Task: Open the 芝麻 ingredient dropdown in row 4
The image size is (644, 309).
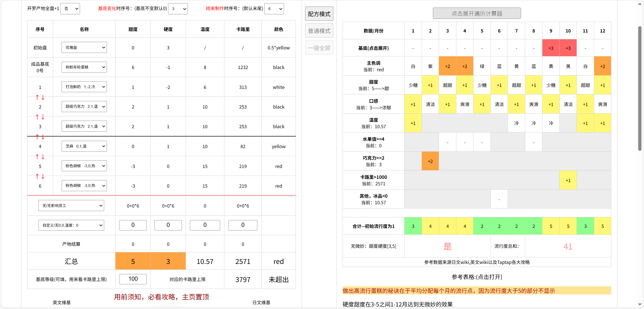Action: [84, 146]
